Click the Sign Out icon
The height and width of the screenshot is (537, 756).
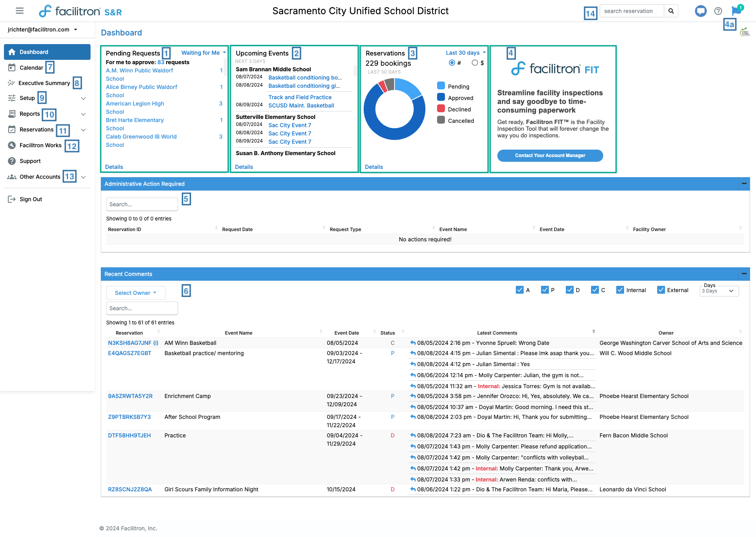11,199
